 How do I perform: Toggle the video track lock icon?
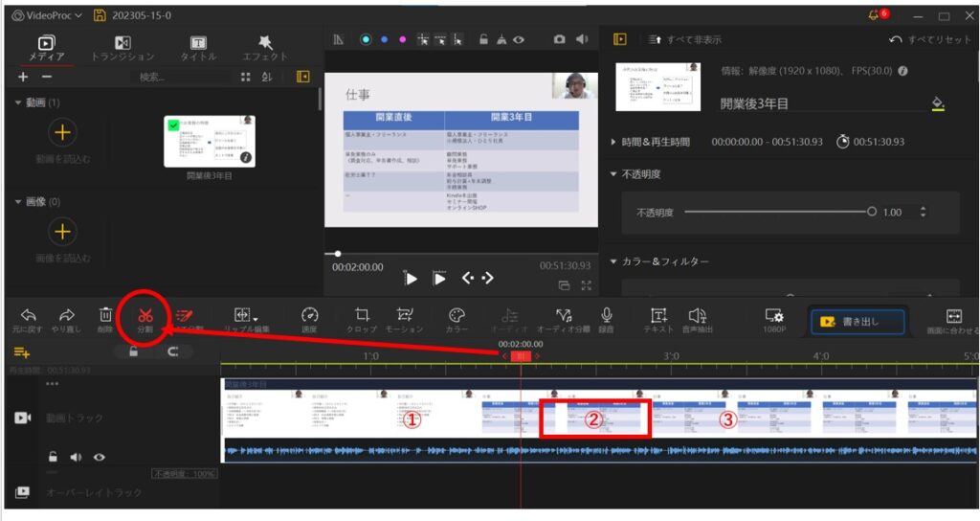click(54, 457)
